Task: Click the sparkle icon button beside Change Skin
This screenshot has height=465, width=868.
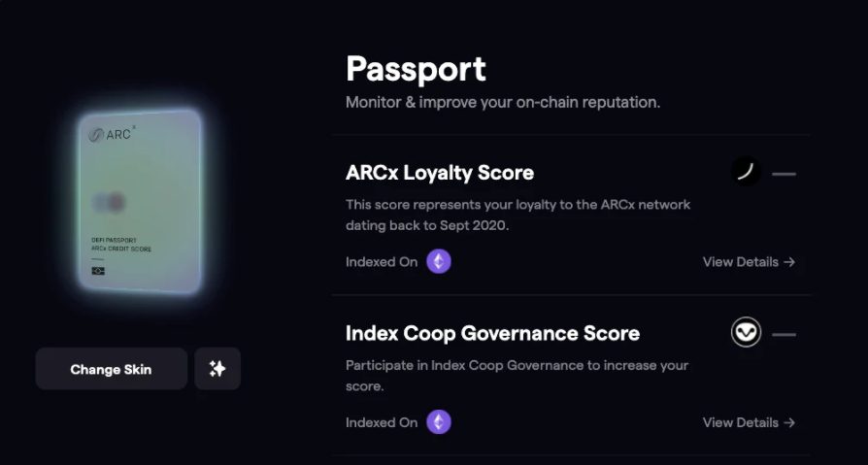Action: (217, 369)
